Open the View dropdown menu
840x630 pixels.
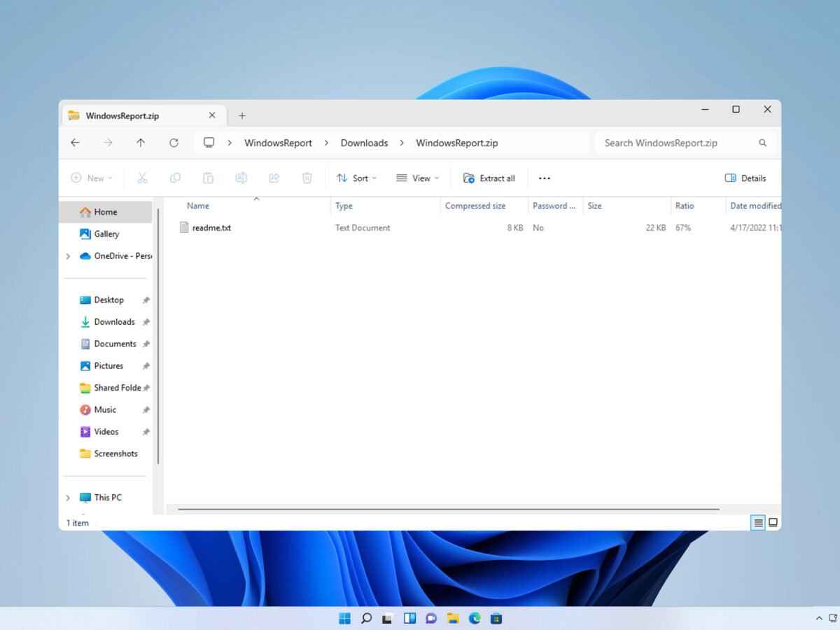click(x=417, y=178)
